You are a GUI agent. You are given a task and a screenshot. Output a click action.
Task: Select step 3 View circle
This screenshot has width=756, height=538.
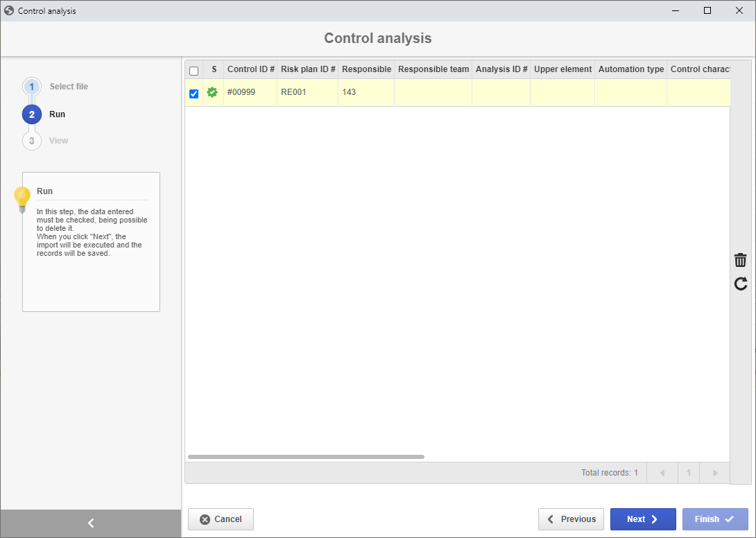32,141
